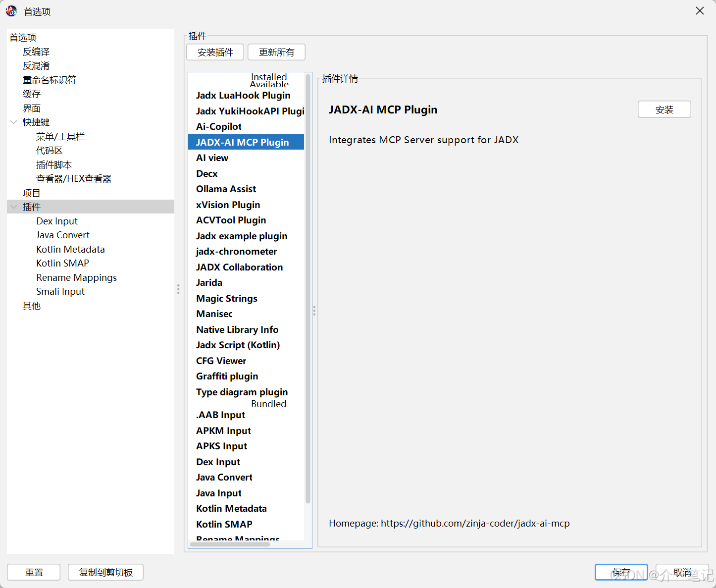Select 重命名标识符 in preferences tree
716x588 pixels.
pos(50,80)
